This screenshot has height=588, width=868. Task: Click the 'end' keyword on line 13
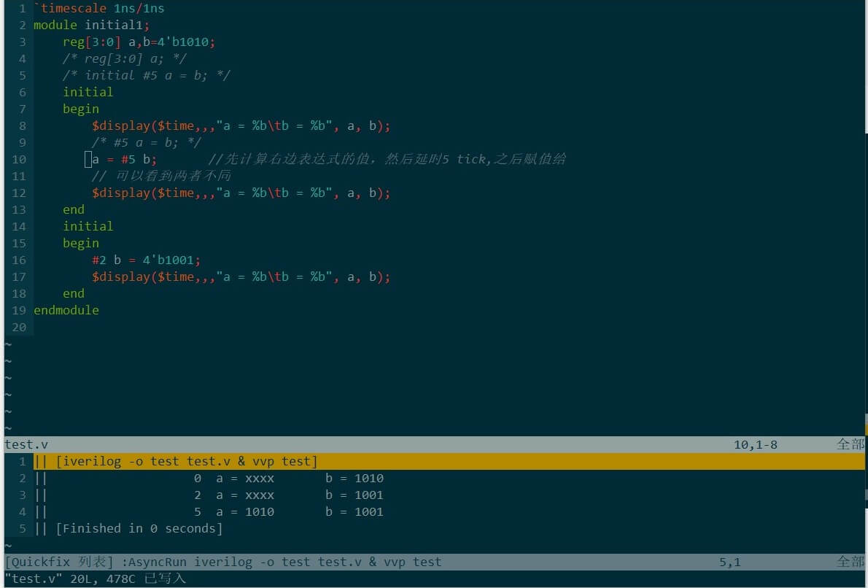click(74, 210)
